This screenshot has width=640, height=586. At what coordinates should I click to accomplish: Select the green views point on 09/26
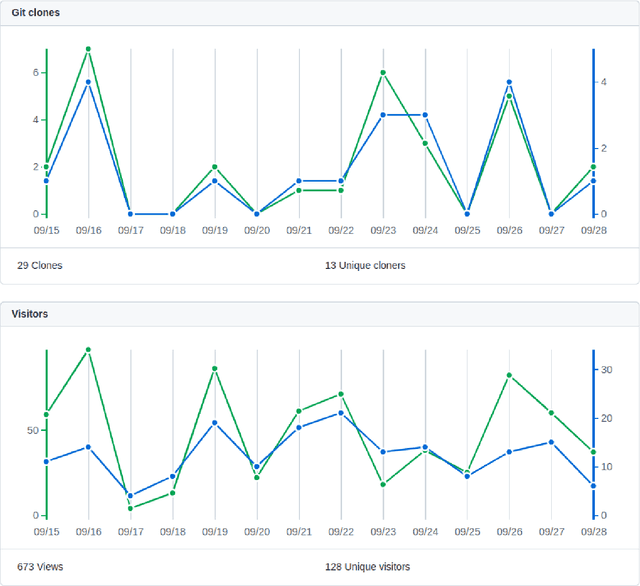pos(509,375)
